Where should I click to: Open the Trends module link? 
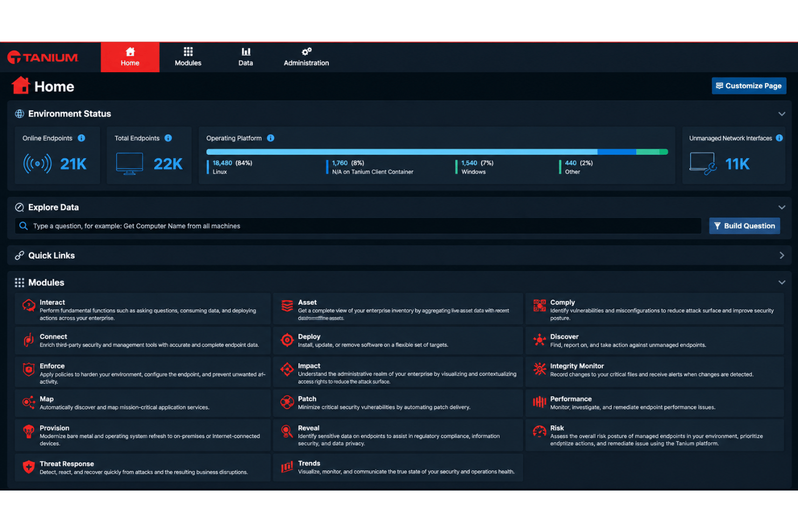point(309,463)
